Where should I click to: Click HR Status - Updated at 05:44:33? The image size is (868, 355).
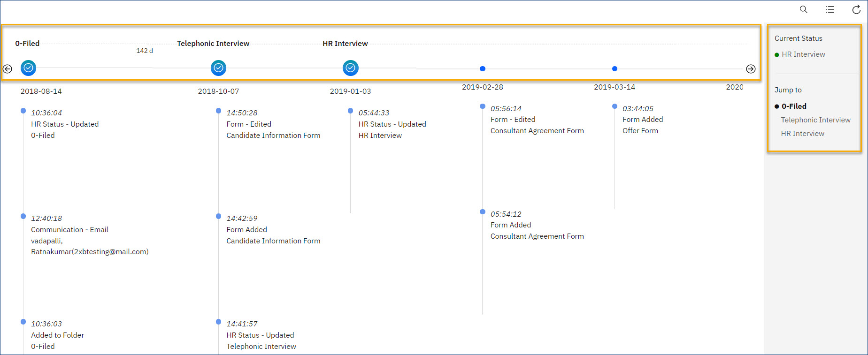[x=392, y=124]
